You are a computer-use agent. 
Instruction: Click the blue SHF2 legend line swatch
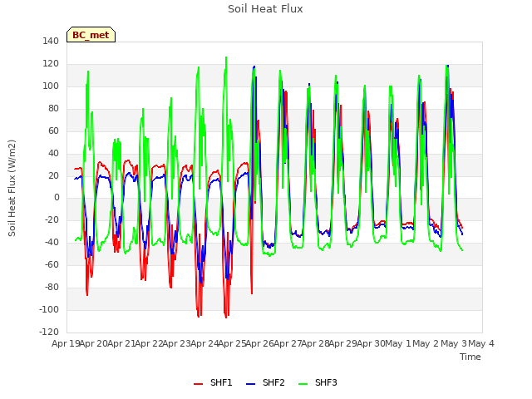250,384
